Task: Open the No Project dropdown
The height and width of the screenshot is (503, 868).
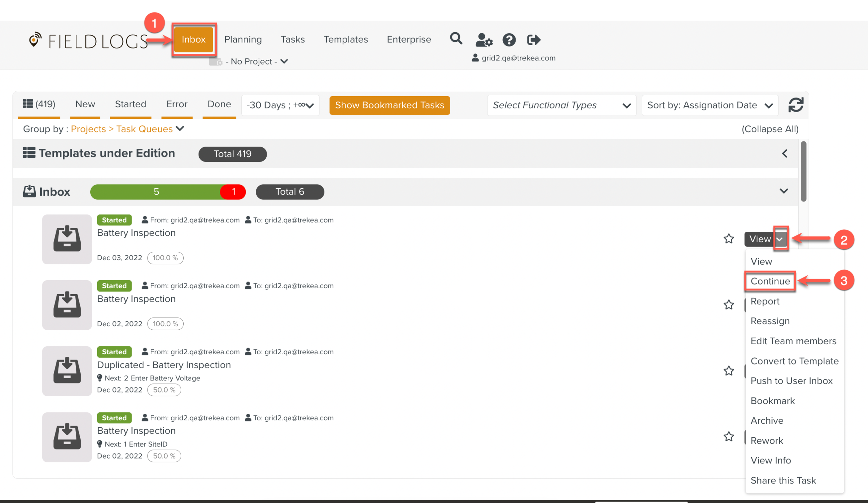Action: pos(256,61)
